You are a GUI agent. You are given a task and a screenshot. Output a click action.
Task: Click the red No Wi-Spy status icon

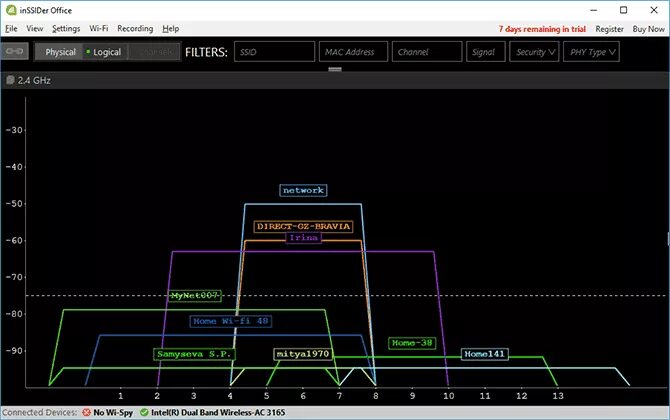[x=87, y=412]
